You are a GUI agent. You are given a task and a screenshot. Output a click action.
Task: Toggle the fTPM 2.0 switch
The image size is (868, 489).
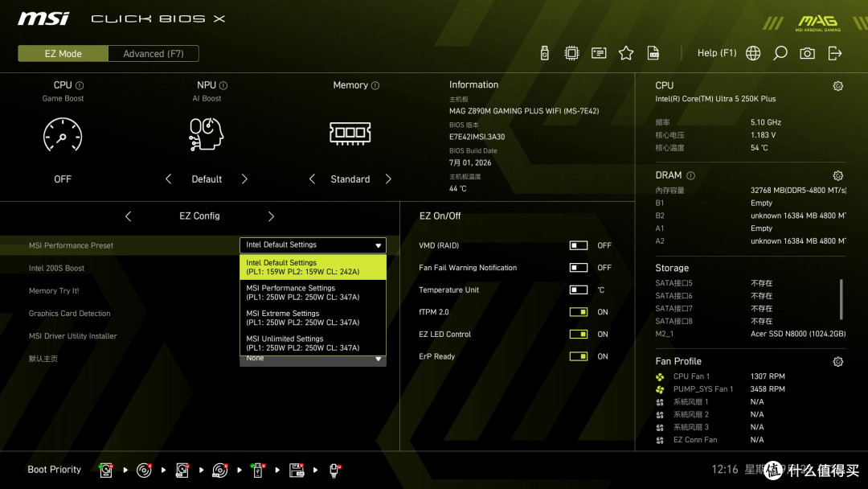(x=579, y=312)
